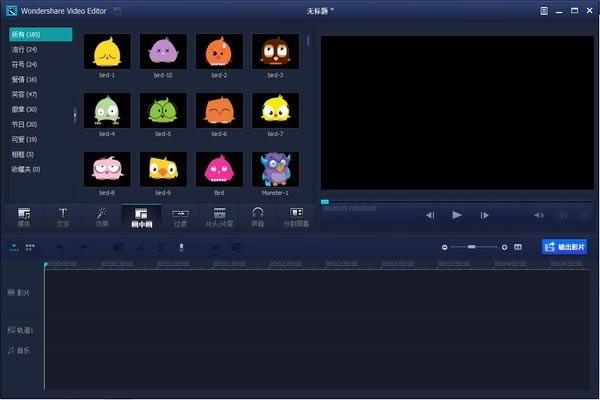This screenshot has width=600, height=400.
Task: Click the scissors split icon
Action: 141,248
